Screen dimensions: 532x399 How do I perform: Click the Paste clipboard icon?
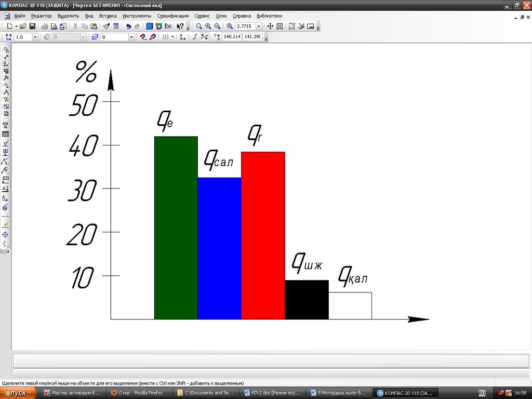coord(94,26)
